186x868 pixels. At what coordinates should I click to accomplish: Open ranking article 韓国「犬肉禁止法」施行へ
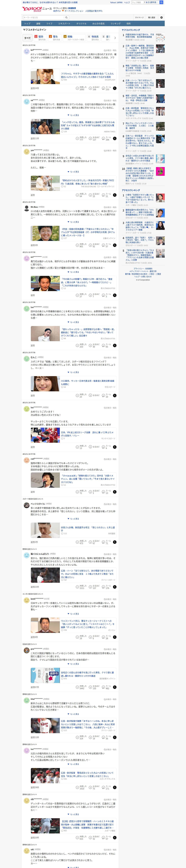tap(140, 68)
